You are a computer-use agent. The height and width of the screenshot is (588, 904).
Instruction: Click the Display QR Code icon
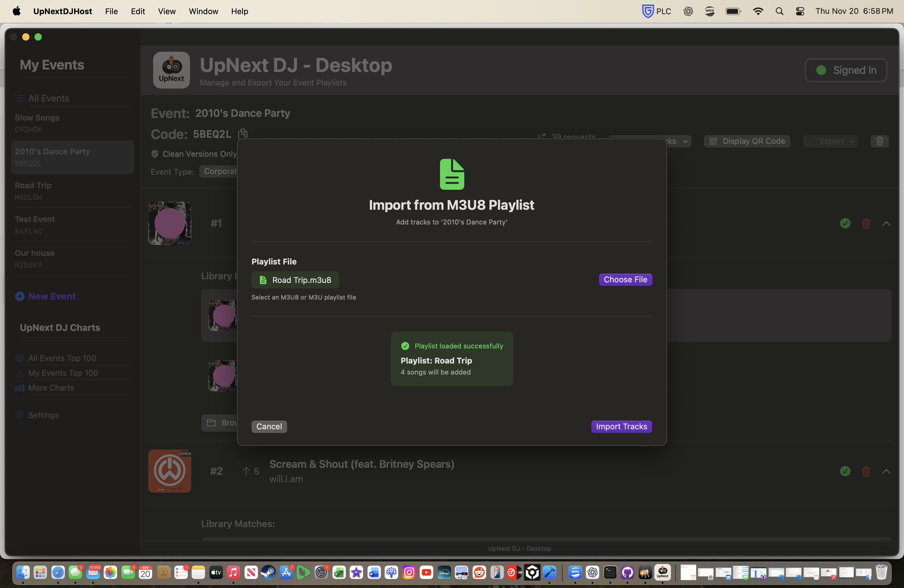pyautogui.click(x=713, y=141)
